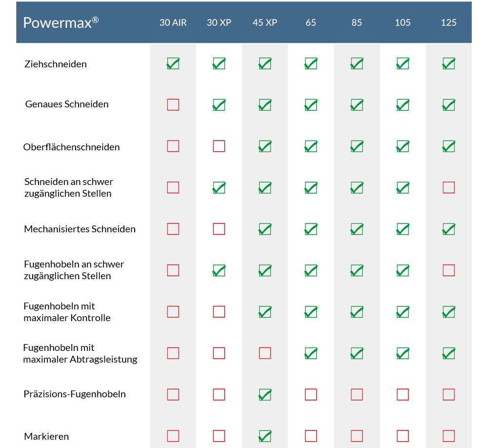Click the Markieren checkbox under 45 XP
This screenshot has height=448, width=488.
click(265, 436)
